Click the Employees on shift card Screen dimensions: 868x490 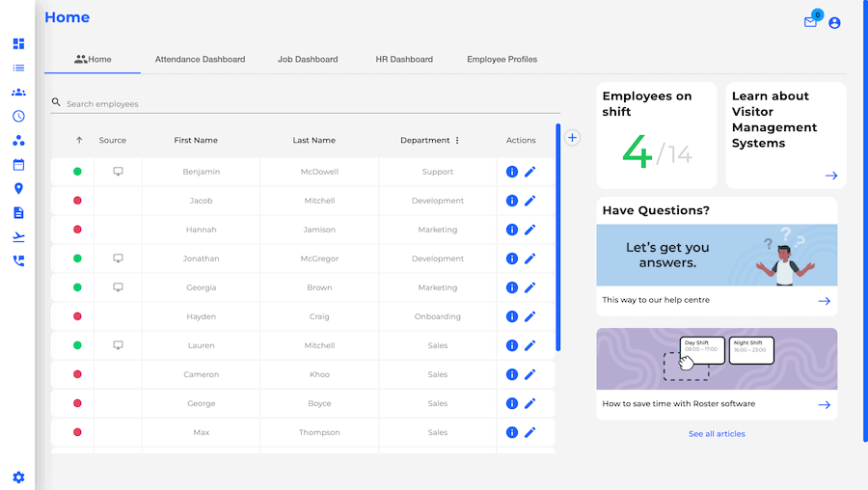point(657,136)
